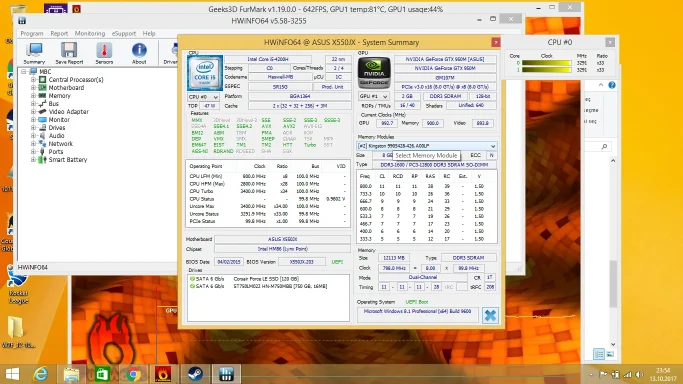Click the background window's vertical scrollbar
The image size is (683, 384).
[x=613, y=283]
